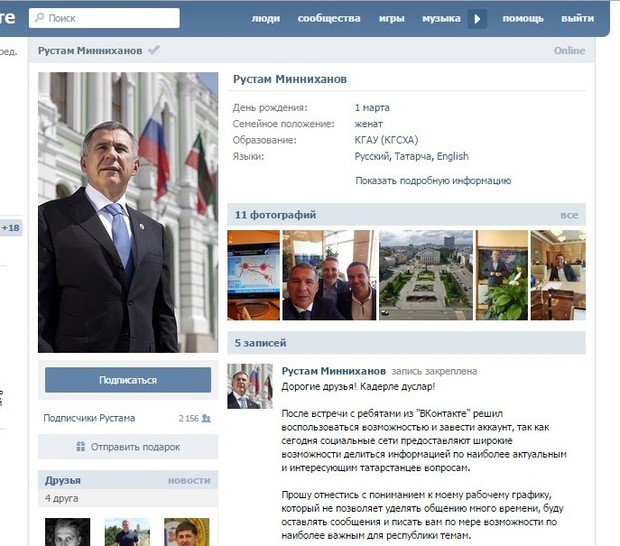620x546 pixels.
Task: Click the Подписаться button
Action: (x=128, y=380)
